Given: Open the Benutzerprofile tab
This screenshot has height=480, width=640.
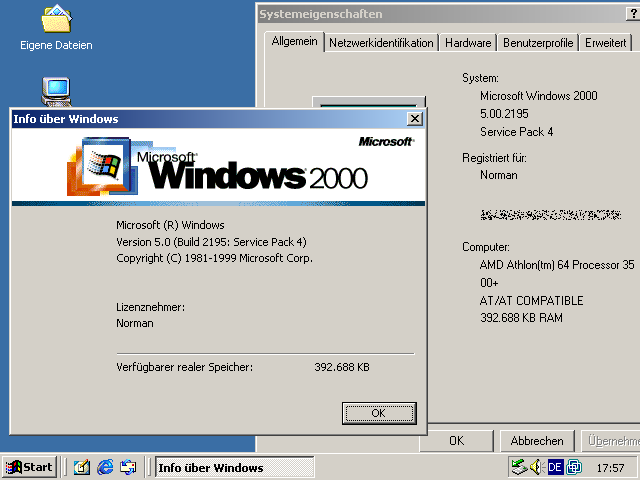Looking at the screenshot, I should click(538, 43).
